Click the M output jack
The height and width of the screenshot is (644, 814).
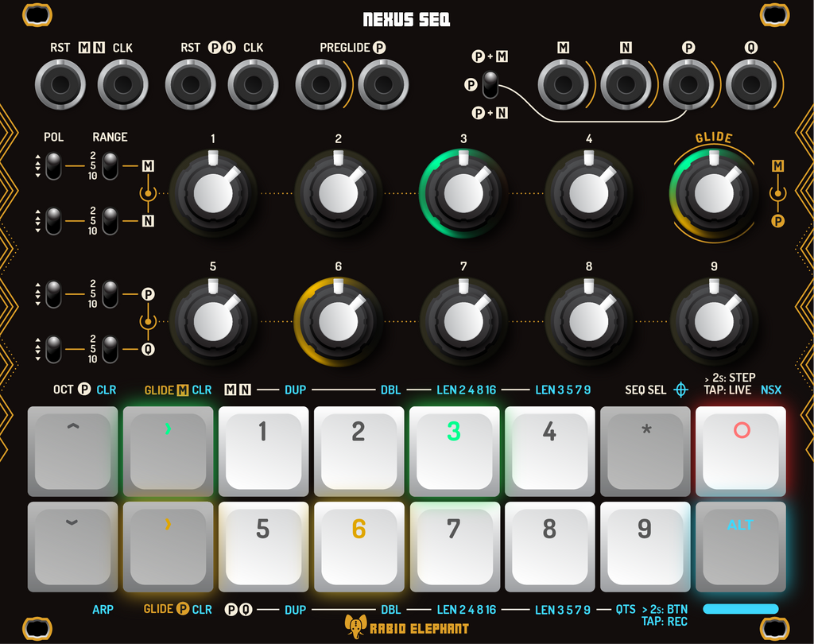coord(564,84)
